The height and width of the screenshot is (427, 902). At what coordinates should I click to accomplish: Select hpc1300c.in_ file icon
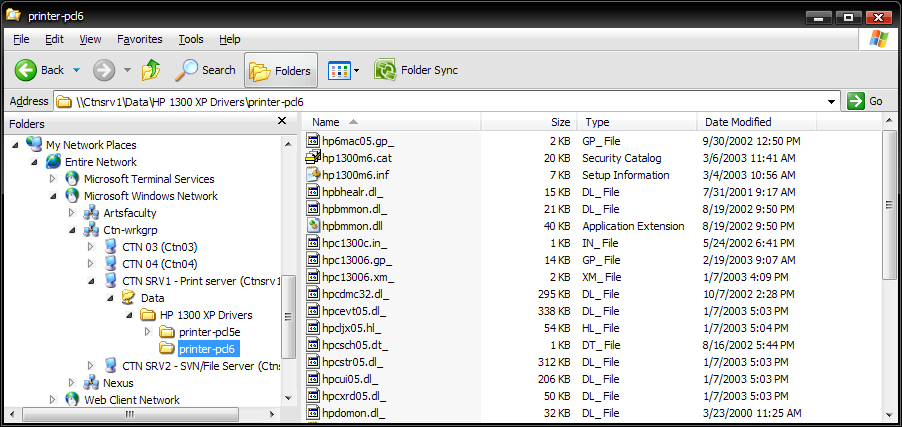pyautogui.click(x=313, y=243)
